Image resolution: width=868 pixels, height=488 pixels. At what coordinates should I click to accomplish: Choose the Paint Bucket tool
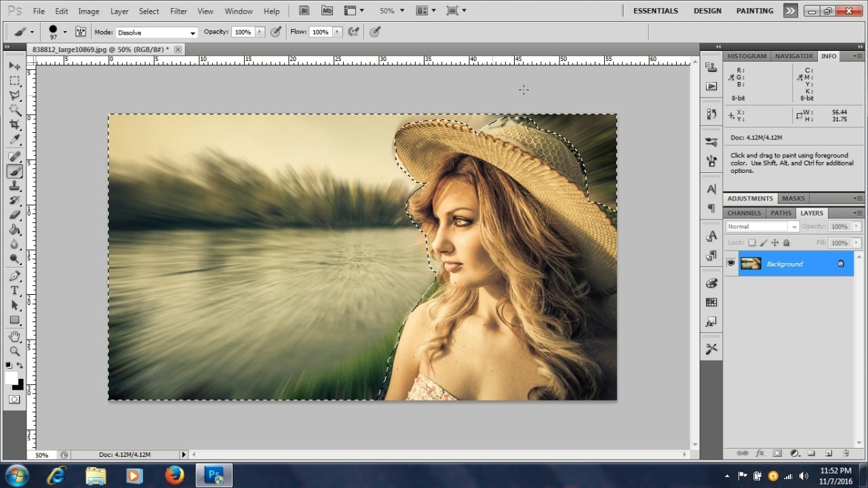[14, 230]
